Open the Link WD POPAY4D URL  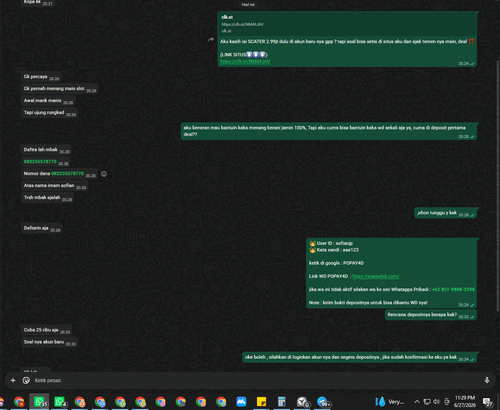376,276
